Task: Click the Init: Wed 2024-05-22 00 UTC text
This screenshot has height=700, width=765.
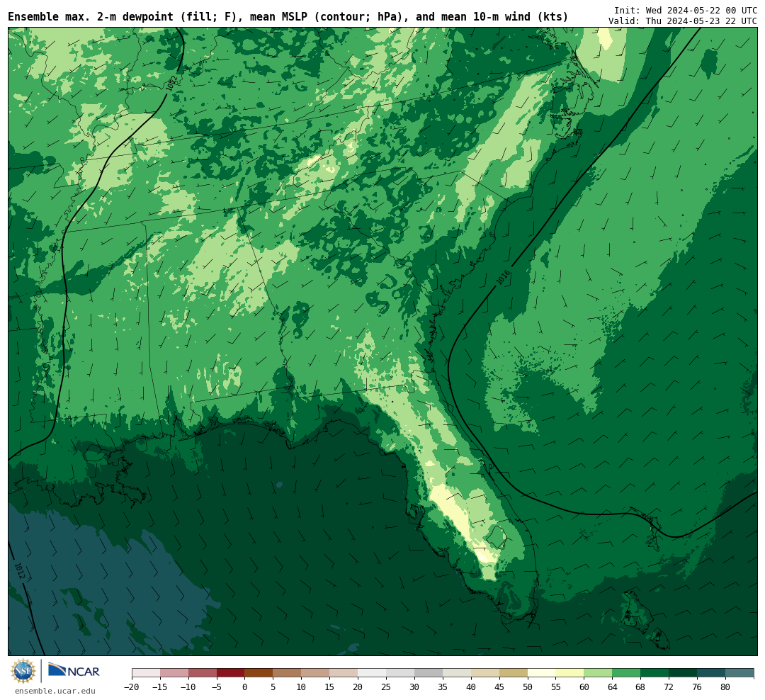Action: click(x=686, y=10)
